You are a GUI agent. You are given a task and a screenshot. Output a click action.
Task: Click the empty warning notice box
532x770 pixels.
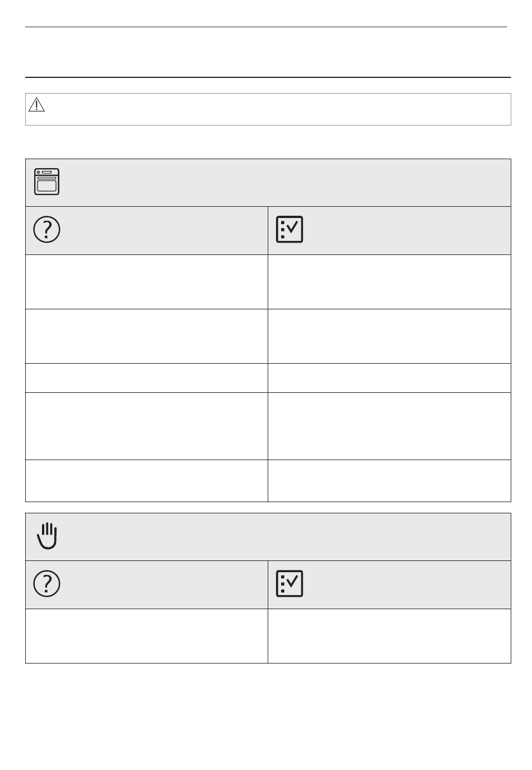pyautogui.click(x=268, y=109)
